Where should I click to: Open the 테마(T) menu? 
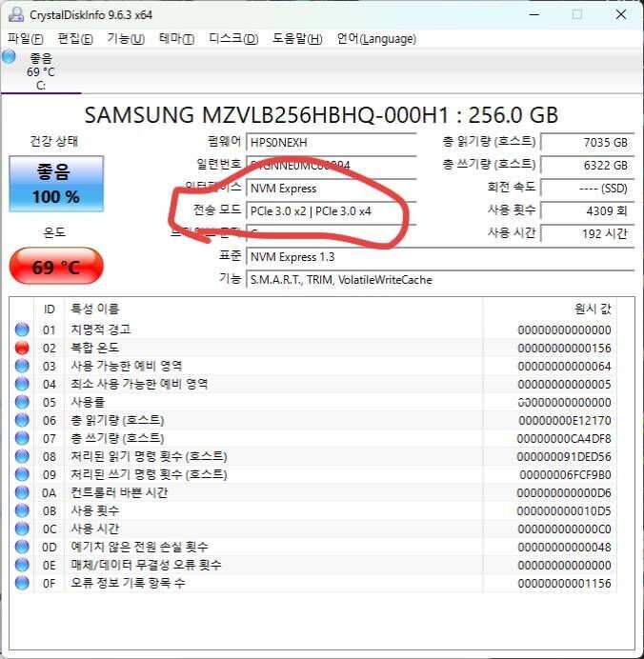(176, 39)
